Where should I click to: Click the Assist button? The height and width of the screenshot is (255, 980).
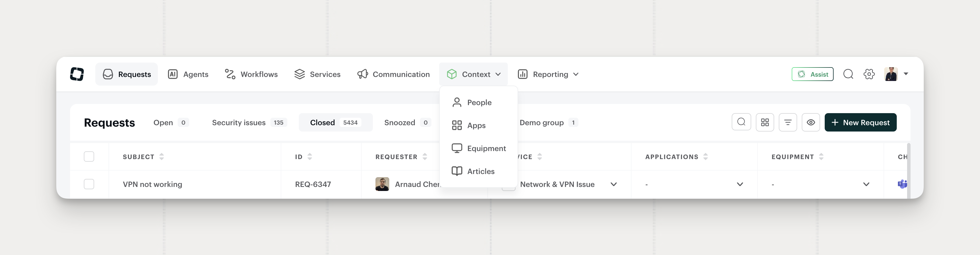point(813,74)
